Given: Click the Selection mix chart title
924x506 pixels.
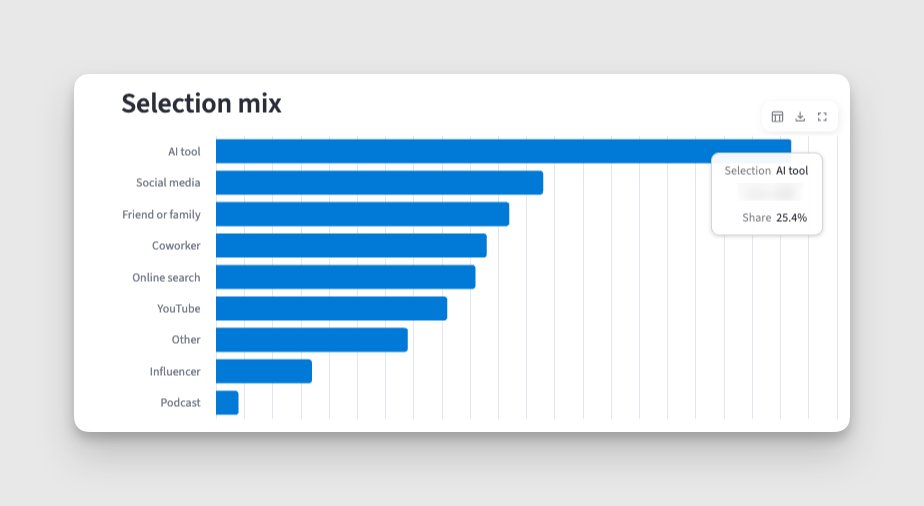Looking at the screenshot, I should (x=202, y=103).
